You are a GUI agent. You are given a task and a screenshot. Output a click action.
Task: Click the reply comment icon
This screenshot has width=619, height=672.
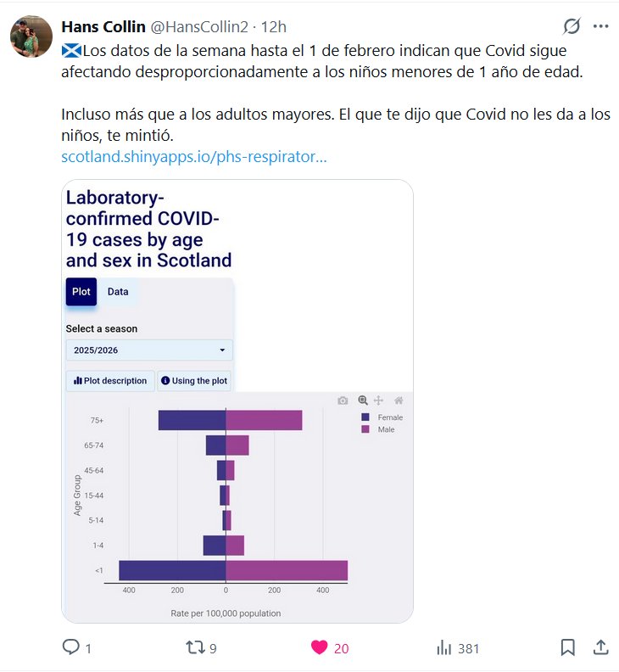[x=71, y=647]
